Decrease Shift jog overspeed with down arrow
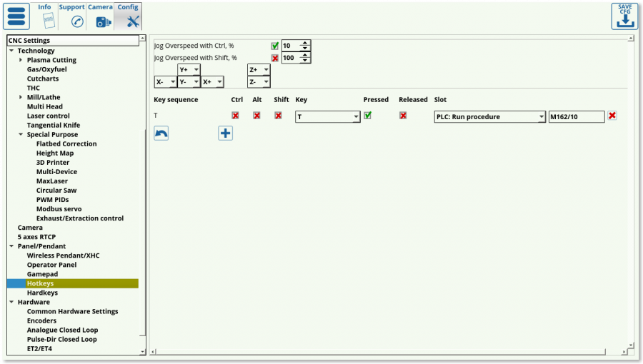The width and height of the screenshot is (643, 364). point(304,61)
